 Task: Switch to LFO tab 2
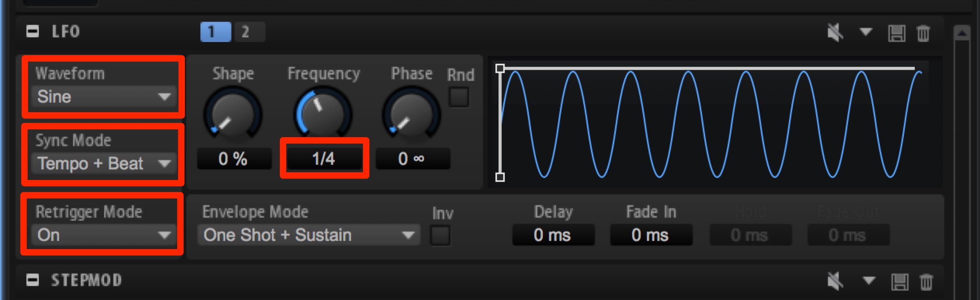coord(250,31)
